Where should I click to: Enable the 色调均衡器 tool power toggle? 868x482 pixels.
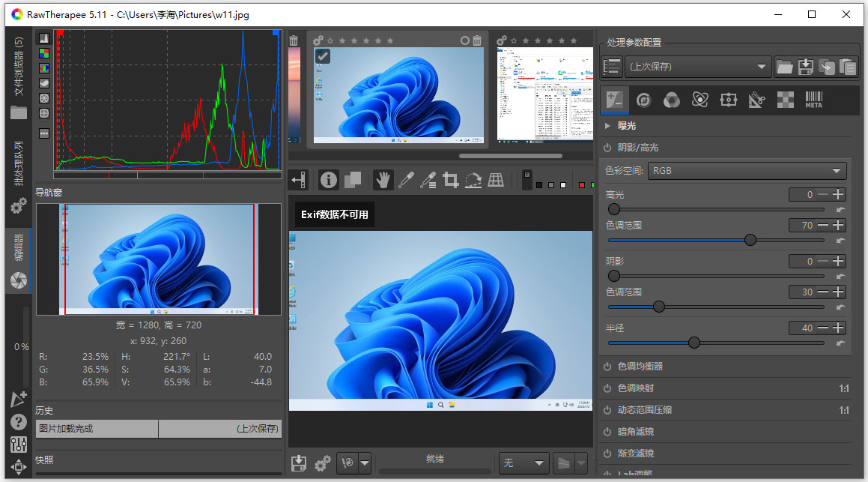(607, 367)
